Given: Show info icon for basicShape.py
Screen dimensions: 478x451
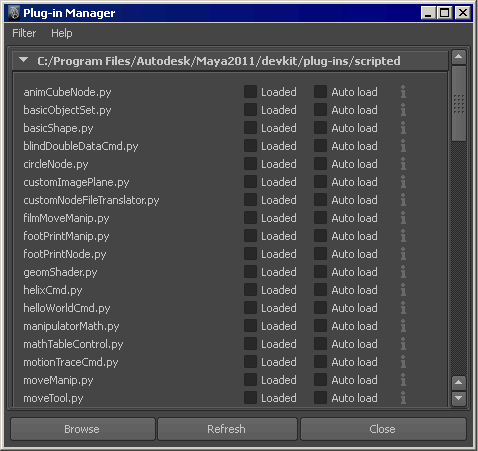Looking at the screenshot, I should click(403, 128).
